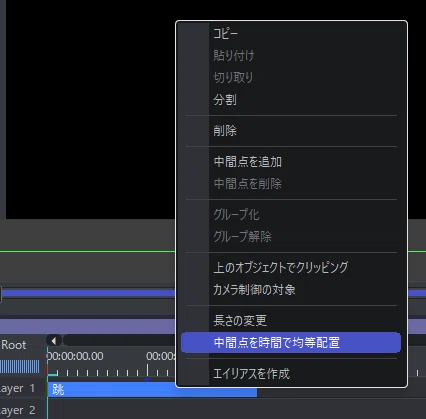This screenshot has width=426, height=419.
Task: Choose エイリアスを作成 menu entry
Action: (x=291, y=374)
